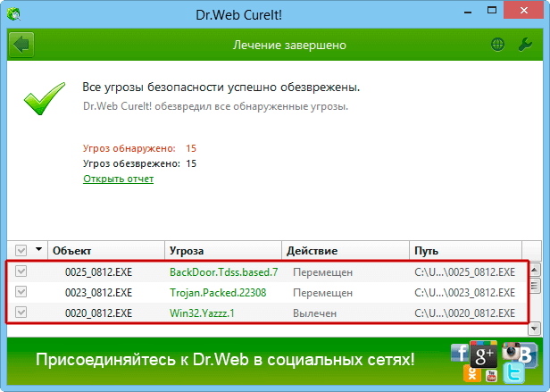Screen dimensions: 550x392
Task: Open the wrench settings icon
Action: tap(525, 45)
